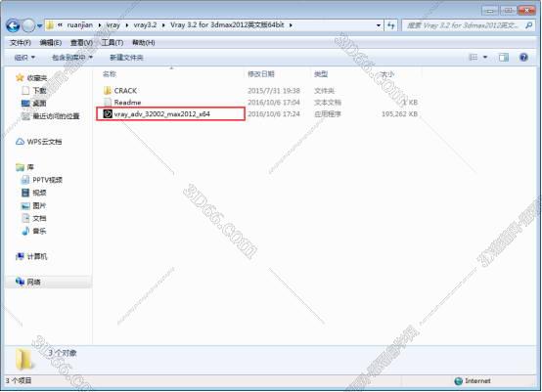Click the 视频 library icon
Image resolution: width=542 pixels, height=392 pixels.
tap(25, 193)
